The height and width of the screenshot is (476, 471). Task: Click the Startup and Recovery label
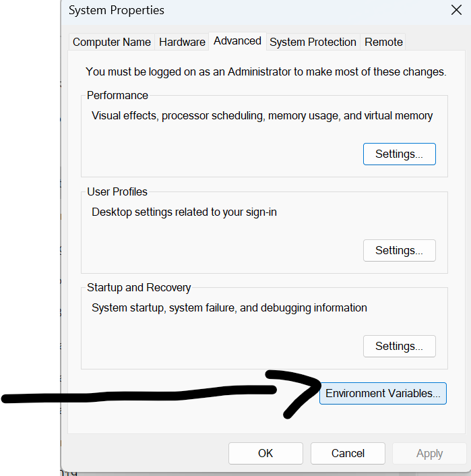click(x=139, y=287)
